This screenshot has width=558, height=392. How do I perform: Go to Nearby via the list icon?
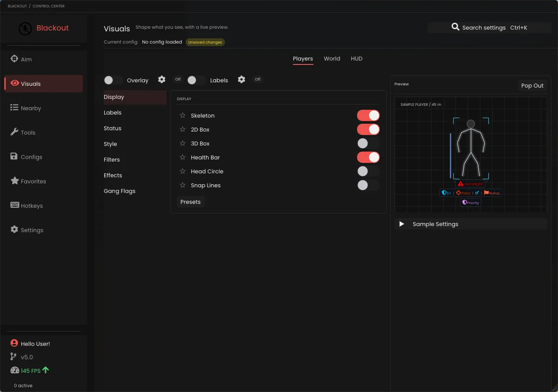14,108
